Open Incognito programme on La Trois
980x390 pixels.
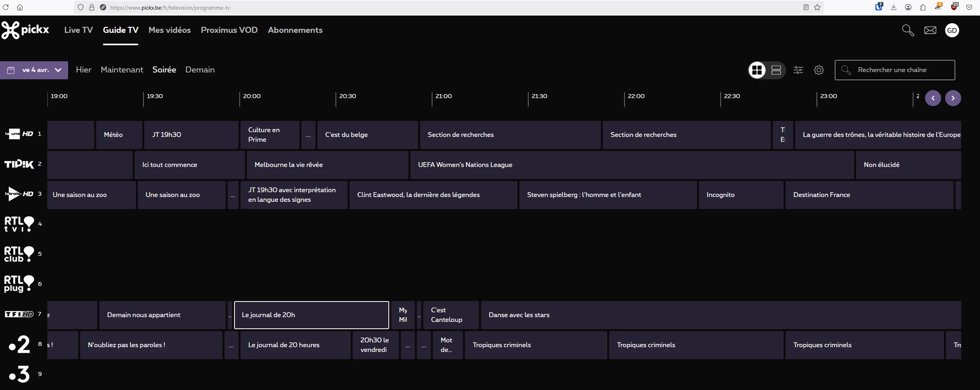[741, 195]
